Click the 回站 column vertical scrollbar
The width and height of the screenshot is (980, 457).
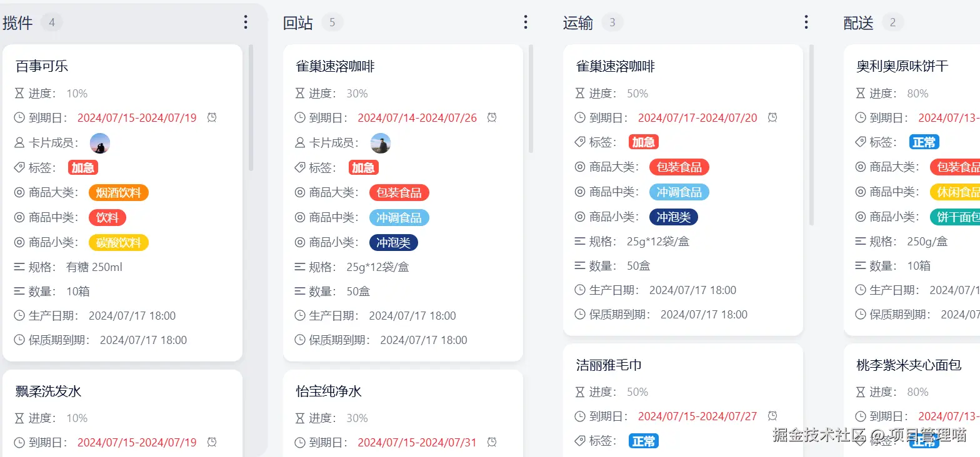tap(531, 99)
